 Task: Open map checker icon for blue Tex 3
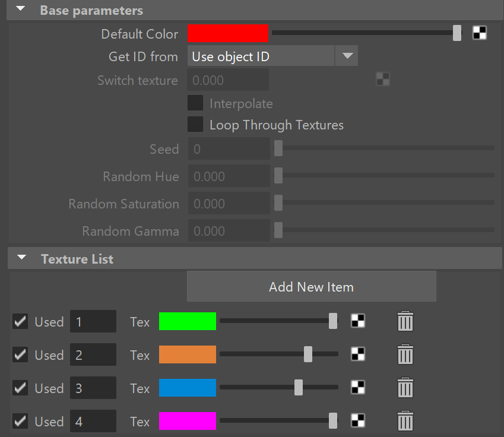tap(358, 388)
